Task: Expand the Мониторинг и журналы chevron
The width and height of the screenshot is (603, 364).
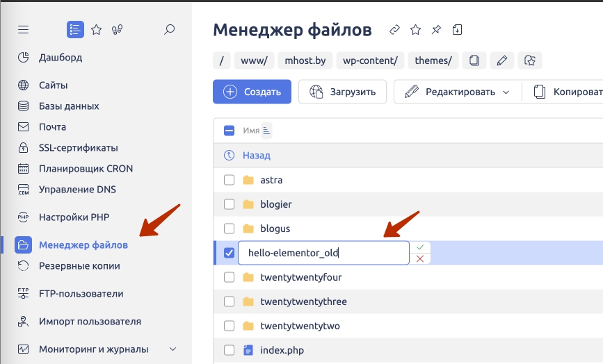Action: [x=173, y=349]
